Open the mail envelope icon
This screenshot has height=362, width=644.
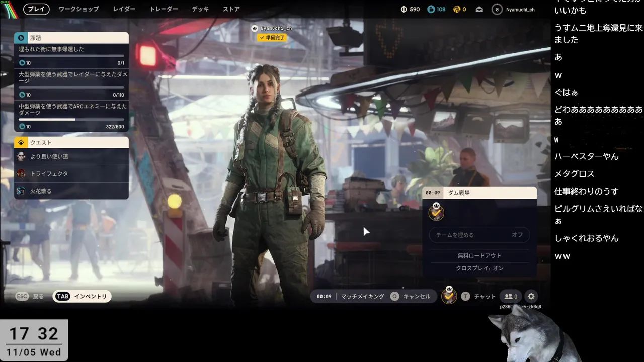(479, 9)
